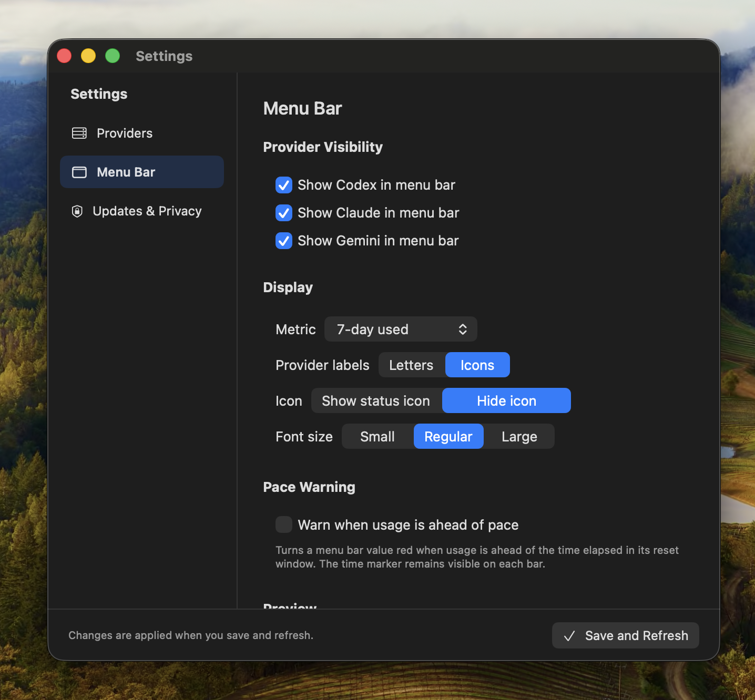Screen dimensions: 755x700
Task: Open the Providers settings section
Action: (142, 133)
